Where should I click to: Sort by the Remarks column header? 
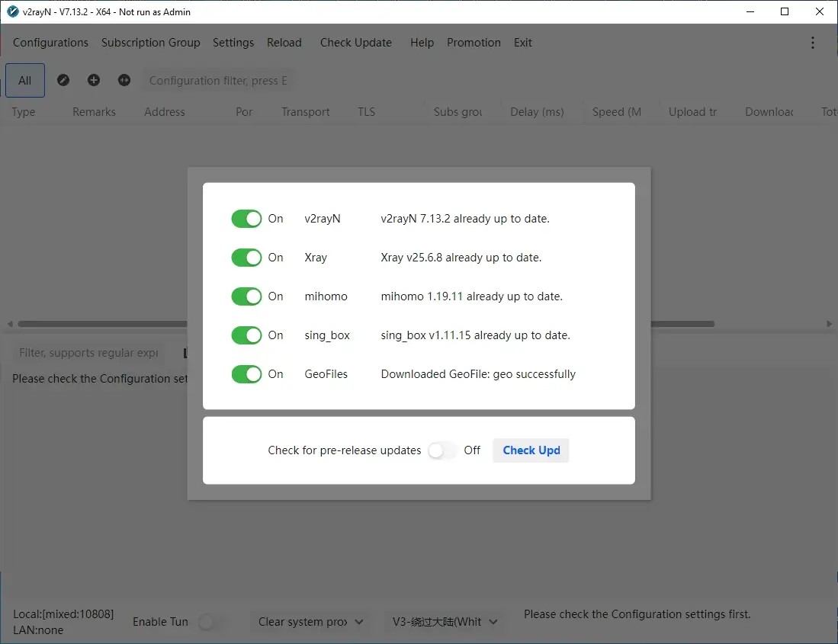(94, 112)
